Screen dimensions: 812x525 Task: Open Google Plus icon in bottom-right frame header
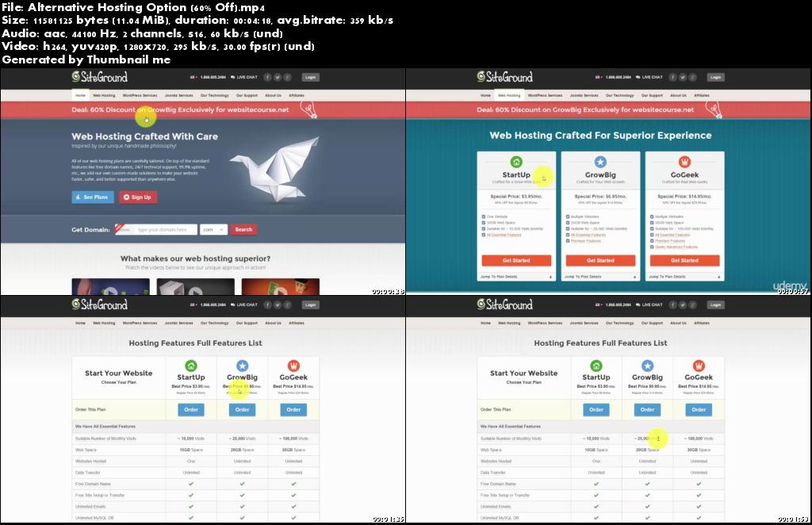[693, 305]
